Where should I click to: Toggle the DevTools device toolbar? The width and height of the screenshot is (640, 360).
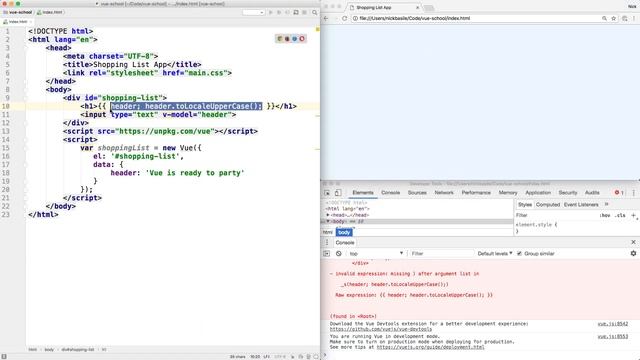tap(338, 193)
